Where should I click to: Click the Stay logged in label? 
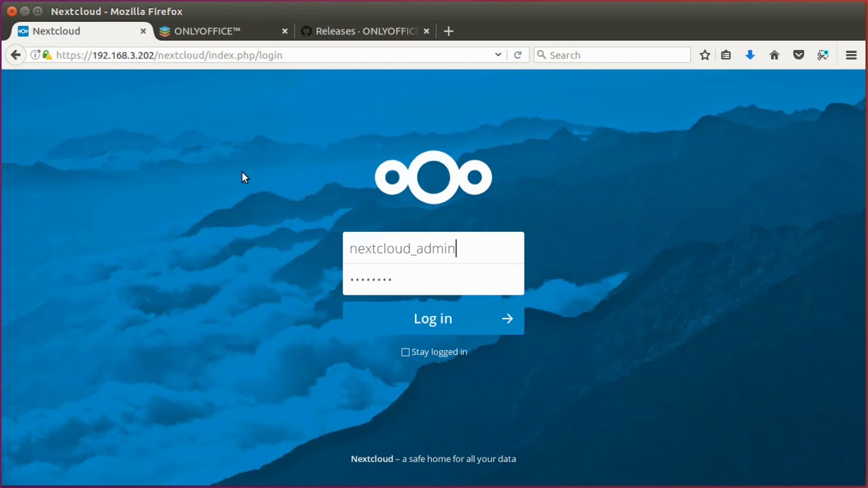pyautogui.click(x=439, y=352)
